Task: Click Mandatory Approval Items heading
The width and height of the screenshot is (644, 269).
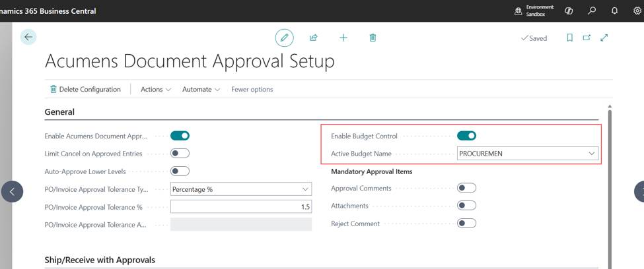Action: (x=372, y=171)
